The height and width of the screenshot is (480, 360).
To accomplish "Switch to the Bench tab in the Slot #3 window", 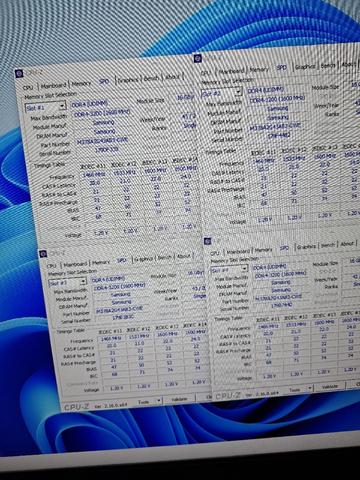I will point(164,257).
